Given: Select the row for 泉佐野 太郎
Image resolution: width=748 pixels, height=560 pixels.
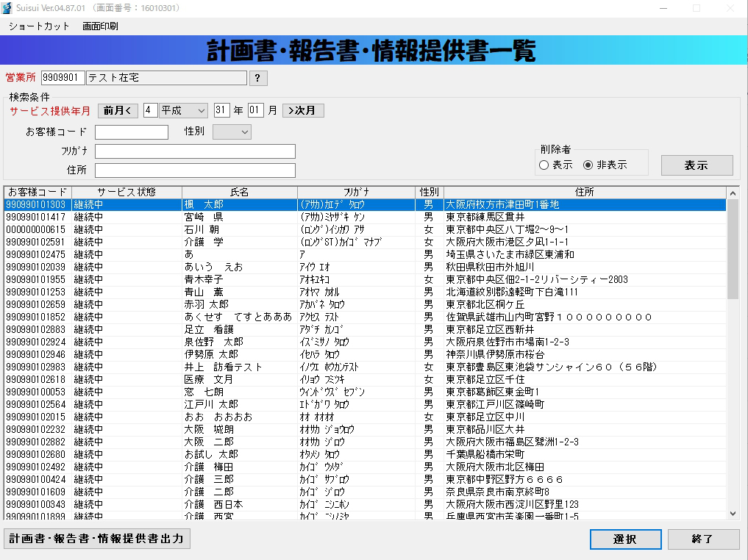Looking at the screenshot, I should tap(365, 342).
